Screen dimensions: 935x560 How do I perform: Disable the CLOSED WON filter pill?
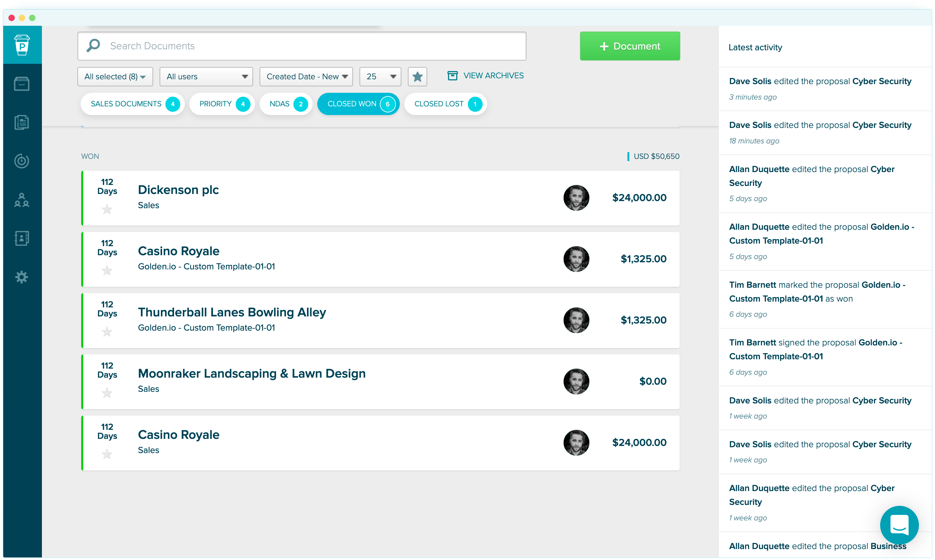358,104
